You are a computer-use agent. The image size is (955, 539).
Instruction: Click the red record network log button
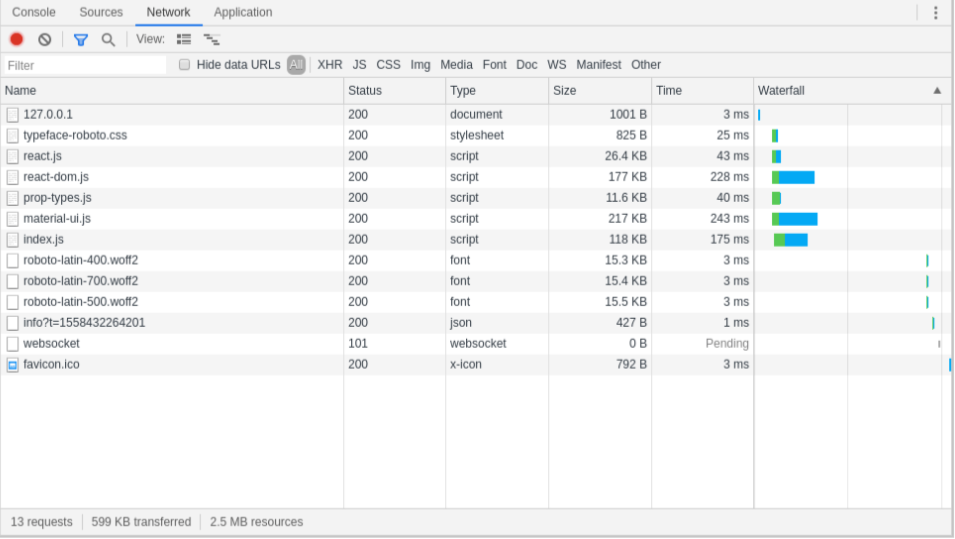[16, 39]
